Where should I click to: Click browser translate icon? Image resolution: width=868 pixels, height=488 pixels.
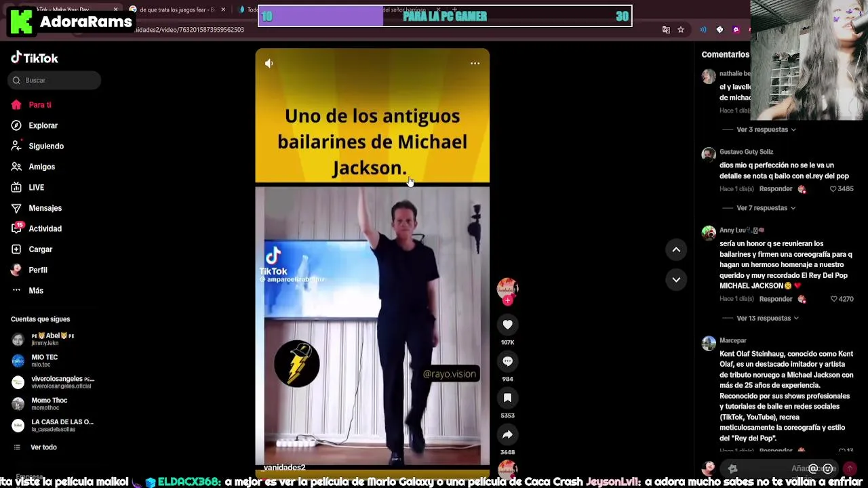coord(666,30)
